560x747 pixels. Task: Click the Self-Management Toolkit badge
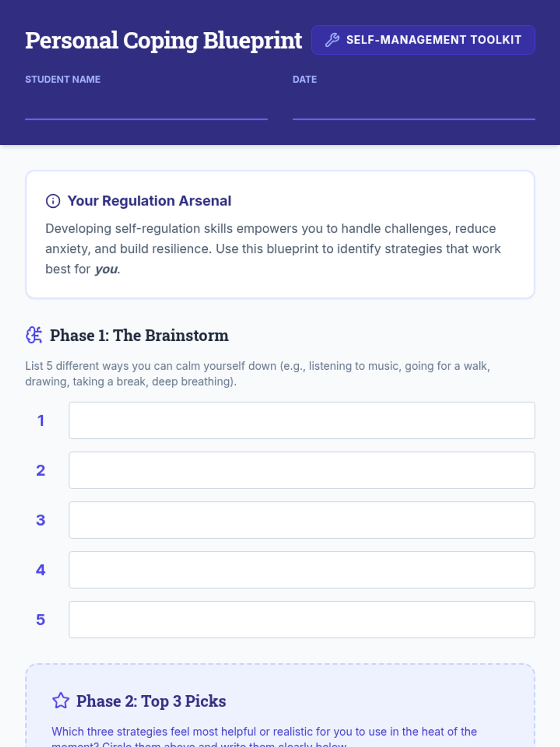(x=423, y=40)
